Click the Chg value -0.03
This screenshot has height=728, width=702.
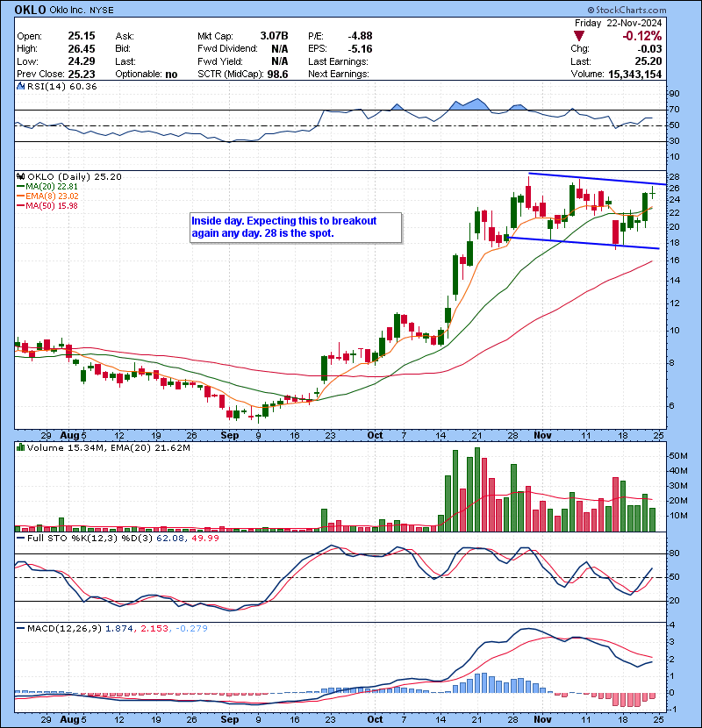coord(649,49)
